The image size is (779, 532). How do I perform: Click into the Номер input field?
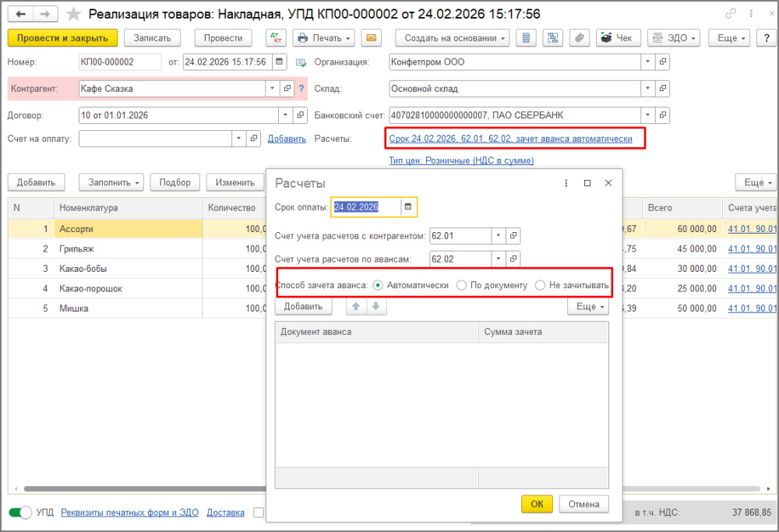pos(119,62)
